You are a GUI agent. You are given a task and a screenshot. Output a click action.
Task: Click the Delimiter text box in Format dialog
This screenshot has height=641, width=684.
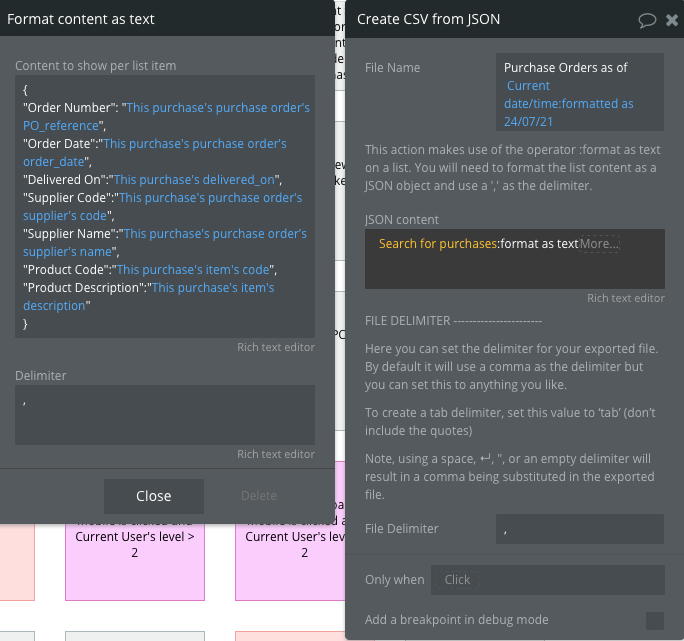(x=165, y=414)
